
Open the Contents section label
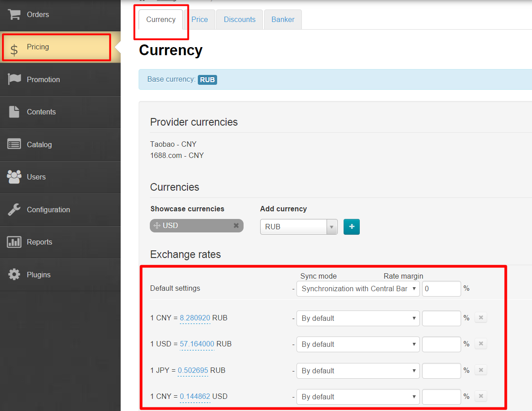41,112
